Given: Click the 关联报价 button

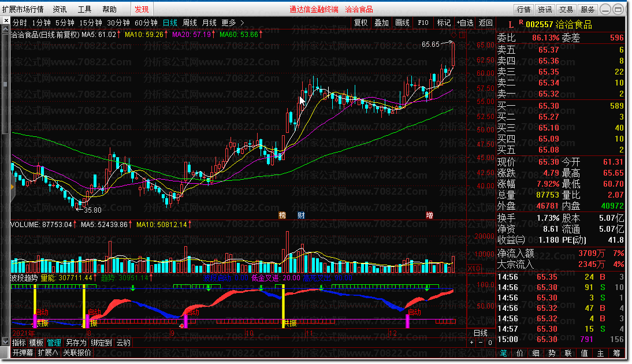Looking at the screenshot, I should pos(77,352).
